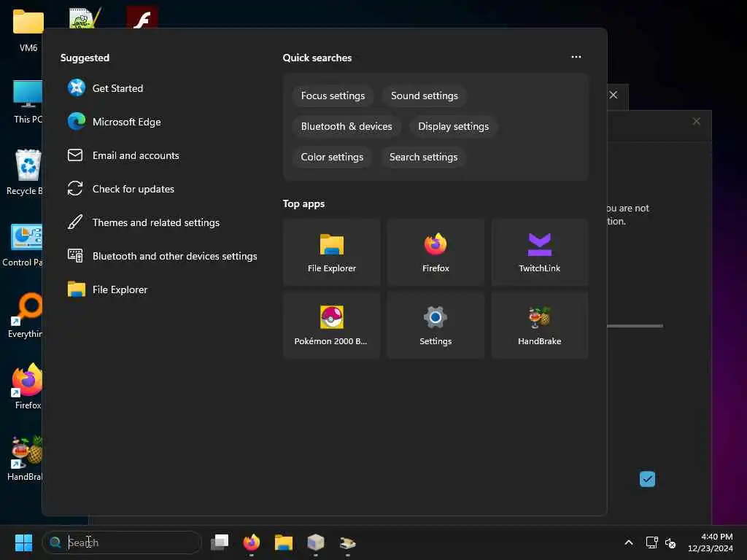Click the scanner-shaped taskbar app icon
The width and height of the screenshot is (747, 560).
click(348, 542)
